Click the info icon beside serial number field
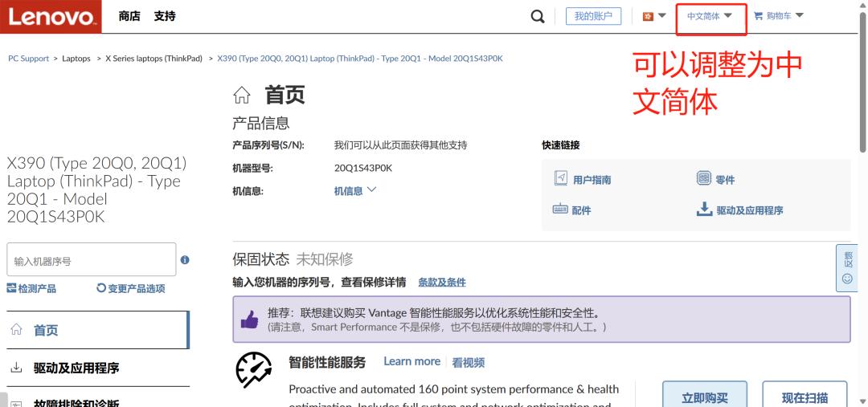Image resolution: width=868 pixels, height=407 pixels. [185, 260]
